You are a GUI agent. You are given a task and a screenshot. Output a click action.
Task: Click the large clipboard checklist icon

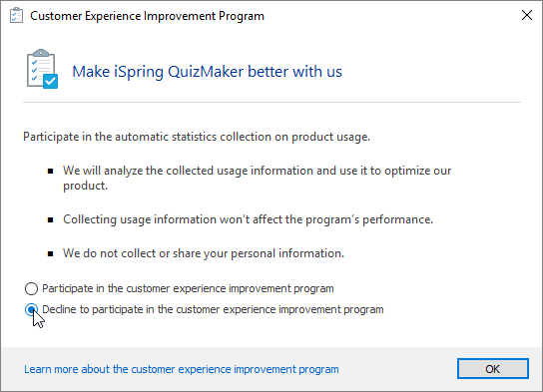(42, 69)
